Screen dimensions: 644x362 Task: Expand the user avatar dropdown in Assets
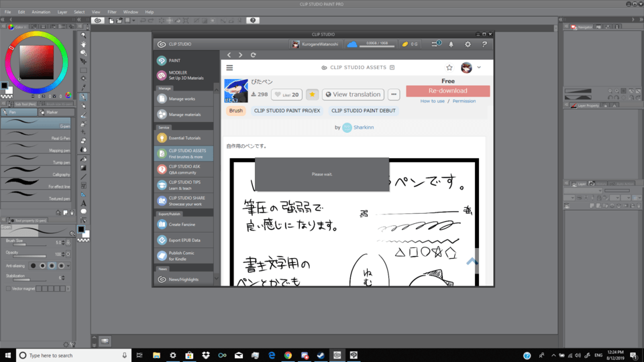(x=479, y=68)
